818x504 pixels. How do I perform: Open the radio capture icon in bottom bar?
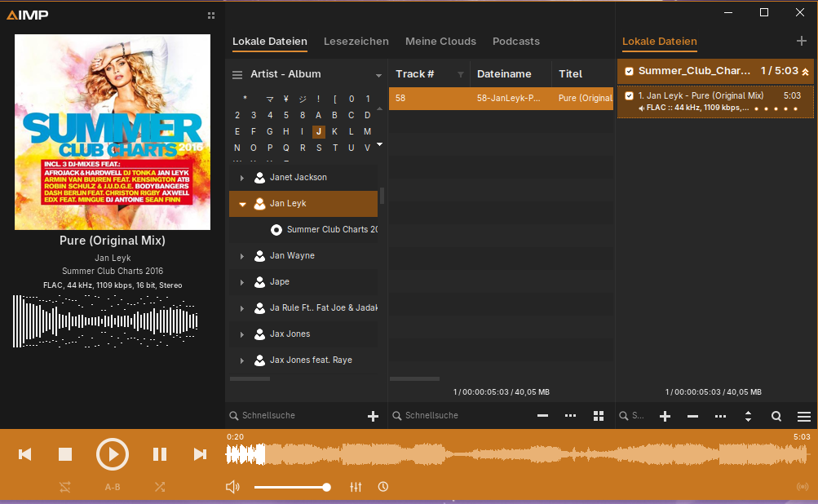[x=803, y=487]
